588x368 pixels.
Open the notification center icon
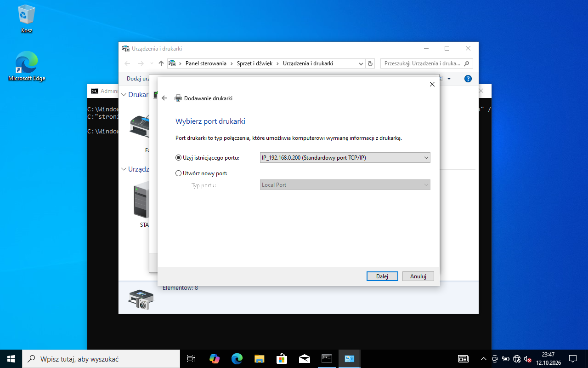tap(573, 359)
